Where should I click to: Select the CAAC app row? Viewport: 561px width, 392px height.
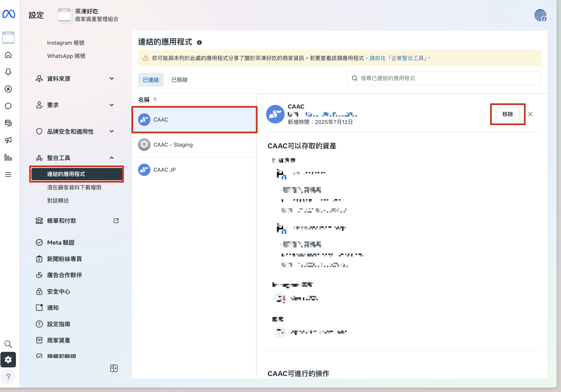tap(194, 120)
